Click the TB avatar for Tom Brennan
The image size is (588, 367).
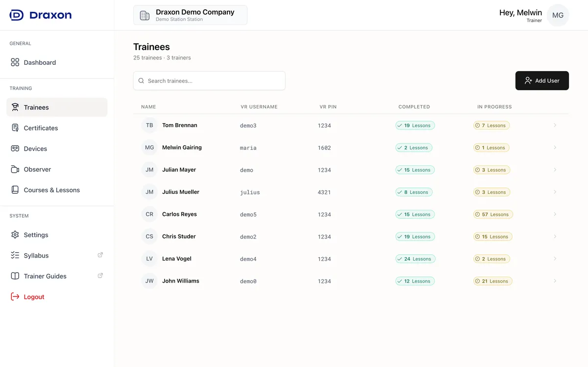[149, 126]
